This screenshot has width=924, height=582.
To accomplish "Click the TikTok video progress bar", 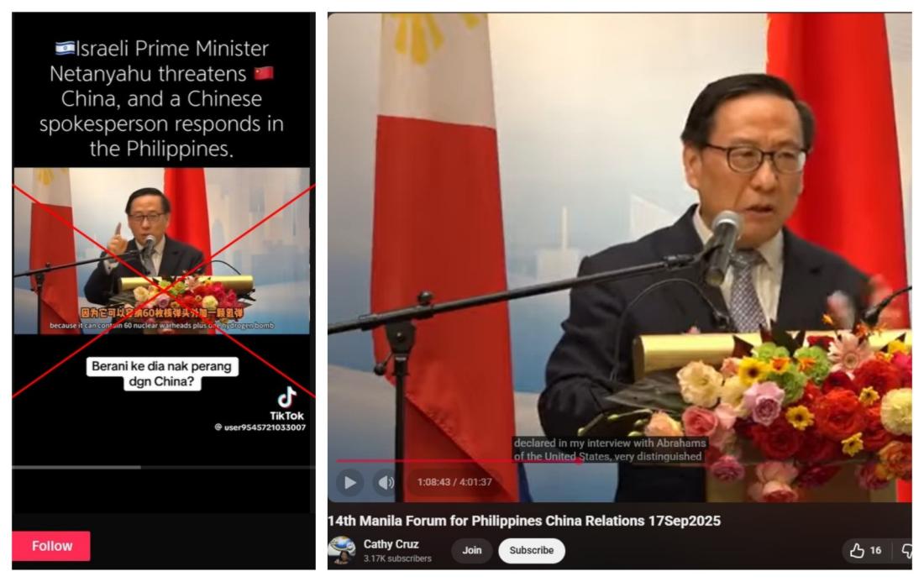I will tap(163, 467).
